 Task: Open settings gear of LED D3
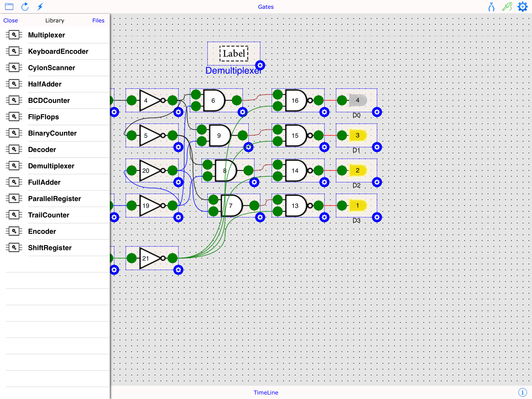tap(377, 217)
